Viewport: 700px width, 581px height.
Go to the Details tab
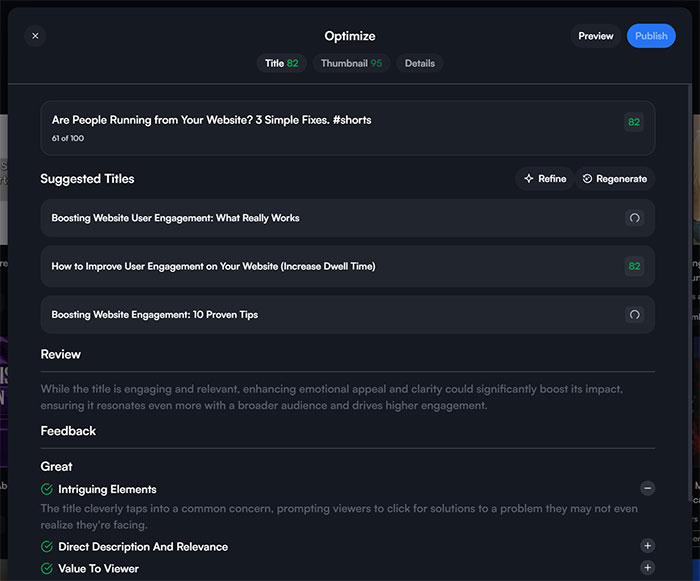(x=419, y=63)
